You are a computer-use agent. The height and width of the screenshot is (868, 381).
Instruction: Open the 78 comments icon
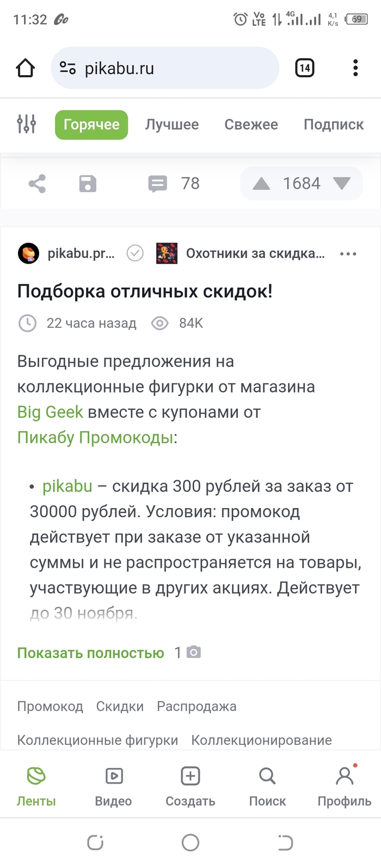pos(158,184)
